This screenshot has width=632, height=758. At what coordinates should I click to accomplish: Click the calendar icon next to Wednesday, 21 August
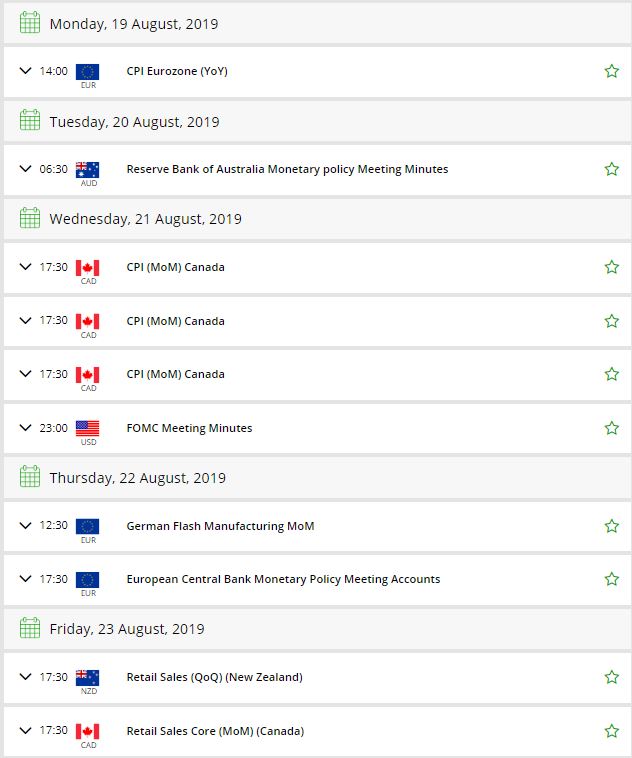30,218
